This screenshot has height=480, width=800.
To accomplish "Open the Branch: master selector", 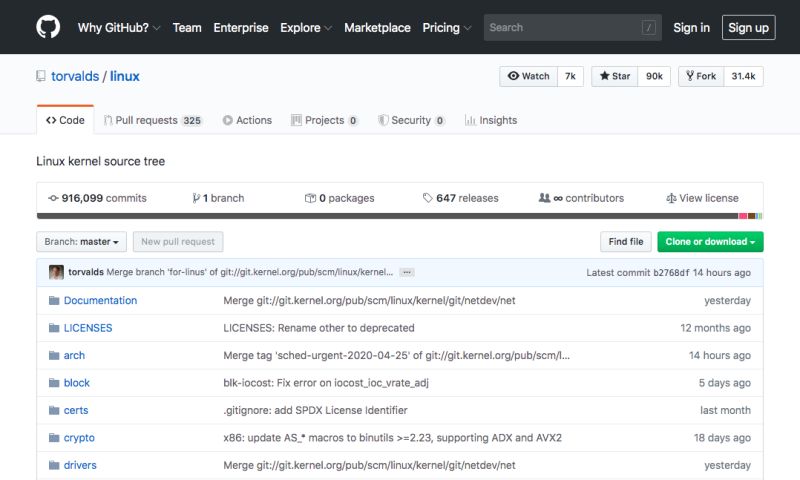I will pos(81,242).
